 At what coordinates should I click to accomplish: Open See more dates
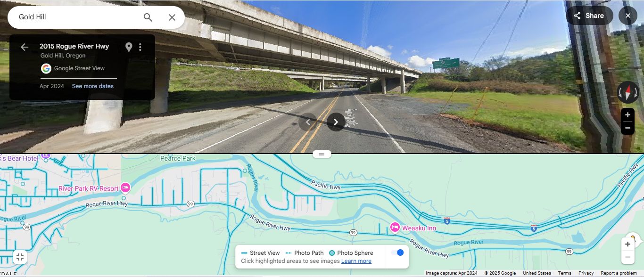[93, 86]
